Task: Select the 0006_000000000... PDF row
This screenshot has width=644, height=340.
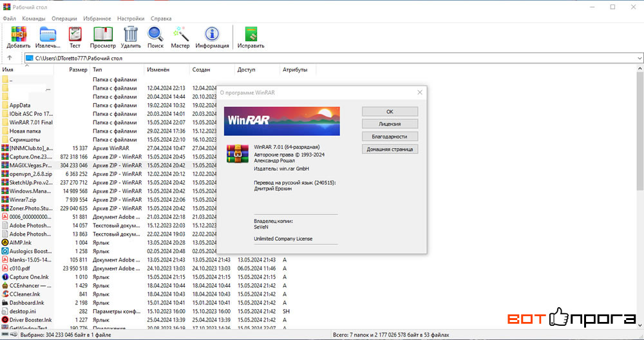Action: [x=158, y=217]
